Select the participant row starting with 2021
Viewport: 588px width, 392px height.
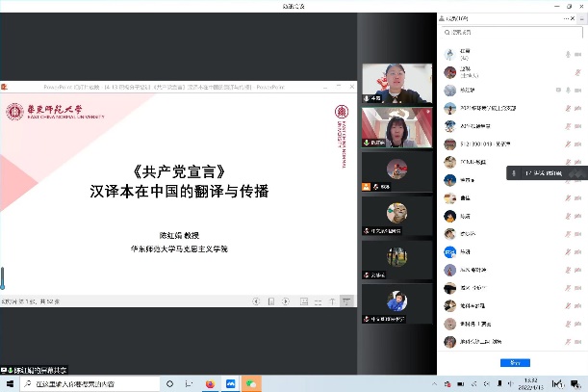point(512,108)
